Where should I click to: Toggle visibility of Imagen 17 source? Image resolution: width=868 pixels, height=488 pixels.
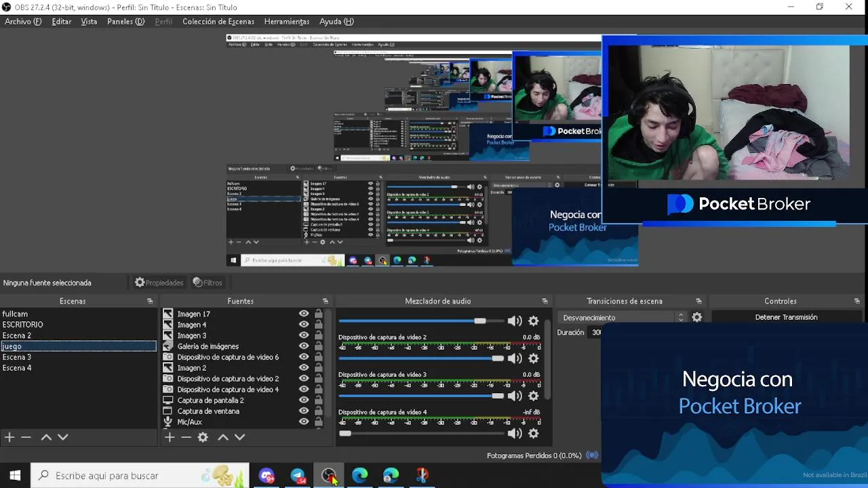(304, 314)
